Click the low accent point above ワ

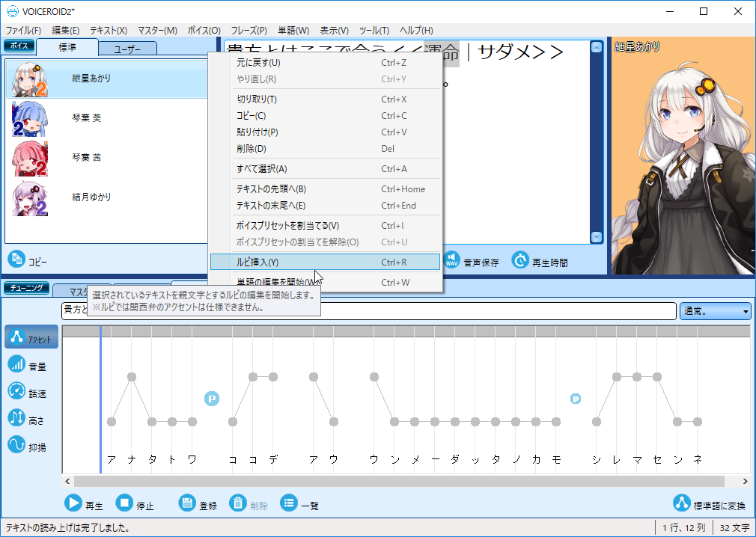coord(192,422)
